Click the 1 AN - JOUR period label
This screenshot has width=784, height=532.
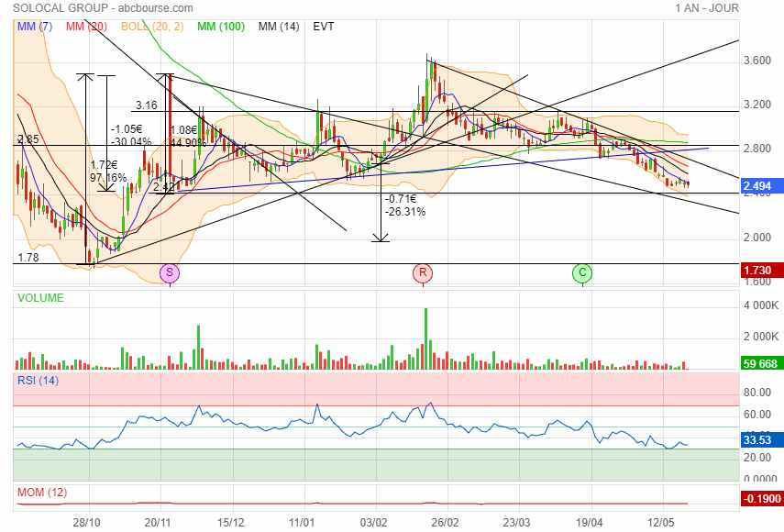pyautogui.click(x=706, y=8)
